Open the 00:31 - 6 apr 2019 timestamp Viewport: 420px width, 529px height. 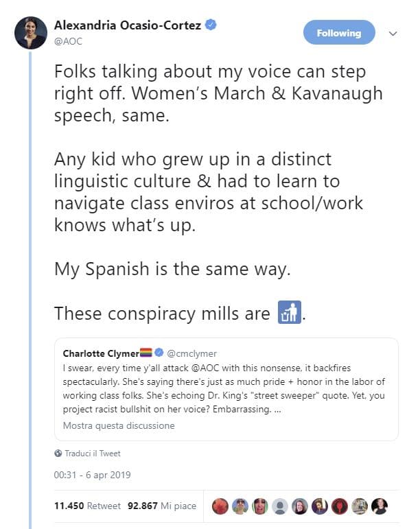(x=92, y=475)
